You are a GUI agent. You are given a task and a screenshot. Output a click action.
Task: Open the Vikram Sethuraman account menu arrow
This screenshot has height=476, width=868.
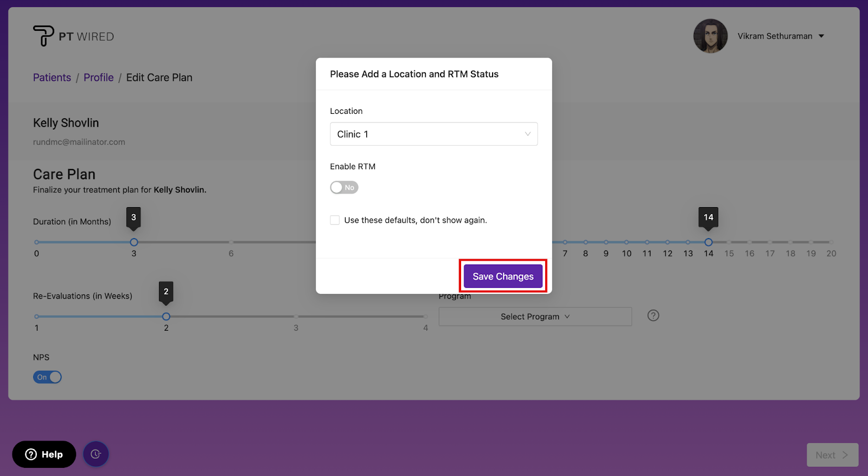(x=821, y=36)
